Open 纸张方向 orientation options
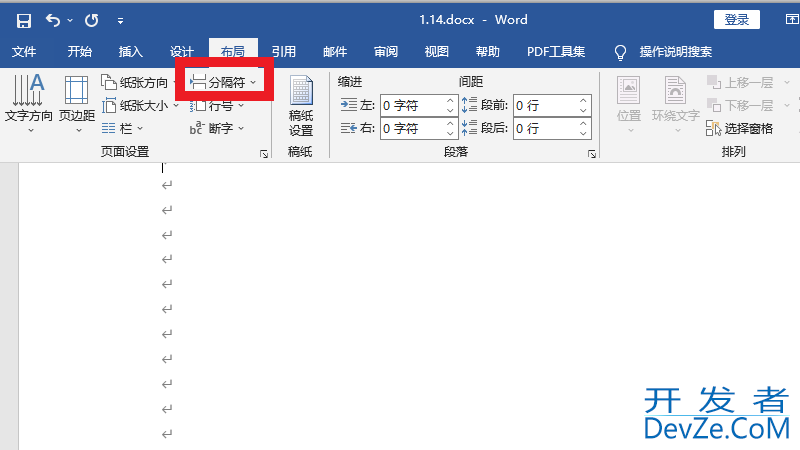 (138, 82)
